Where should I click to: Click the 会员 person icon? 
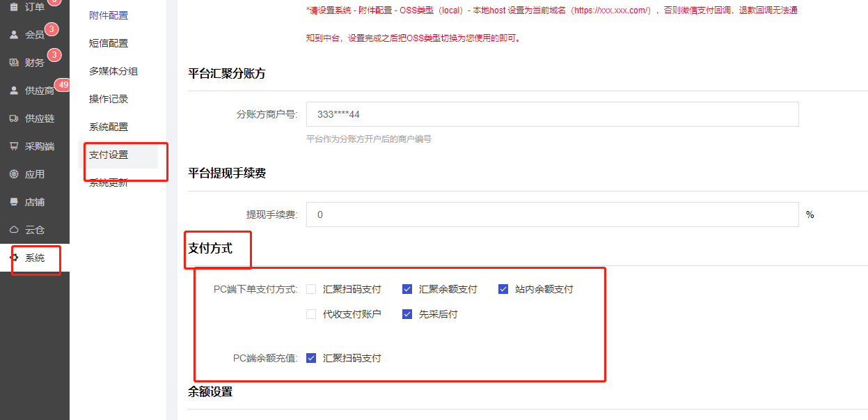point(14,35)
